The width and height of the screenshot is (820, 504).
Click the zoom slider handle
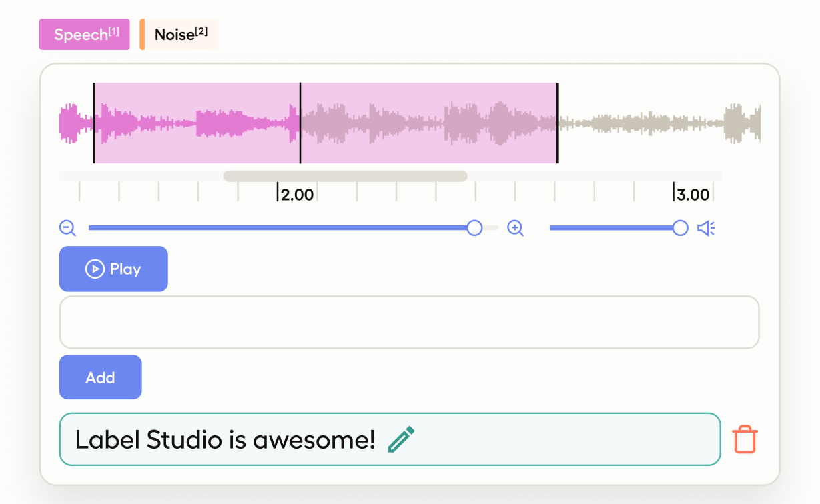(474, 228)
